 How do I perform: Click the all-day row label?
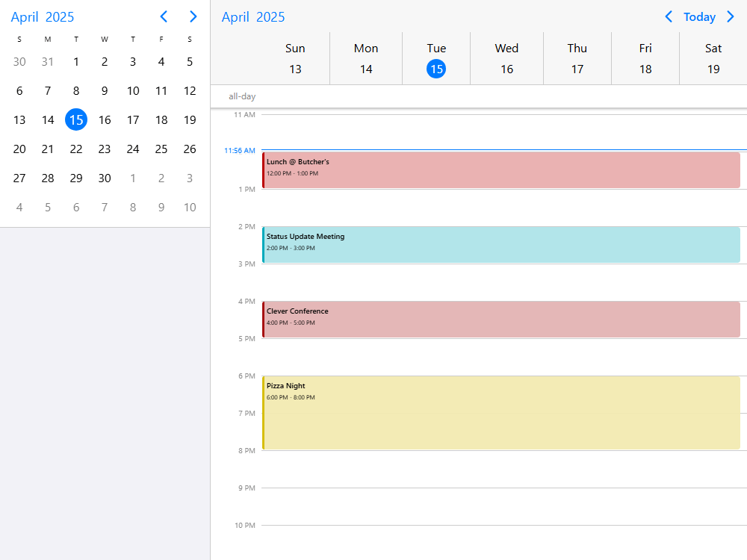point(242,96)
